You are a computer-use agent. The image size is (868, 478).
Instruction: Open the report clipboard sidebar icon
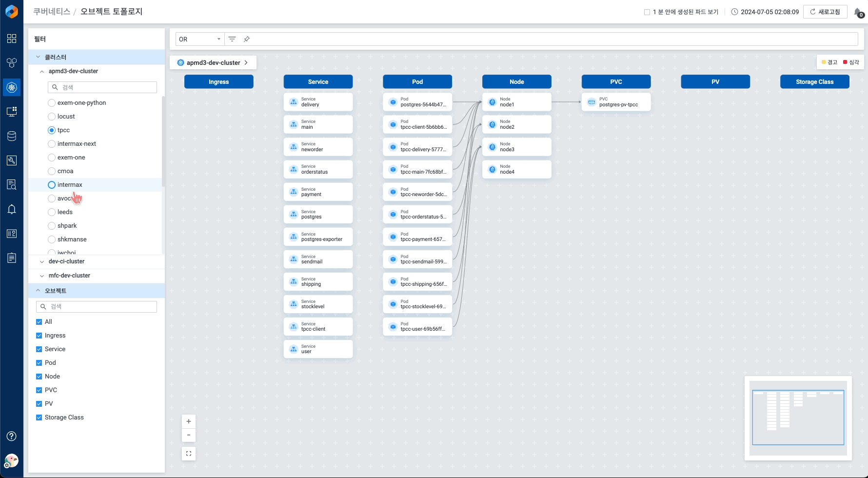point(12,258)
